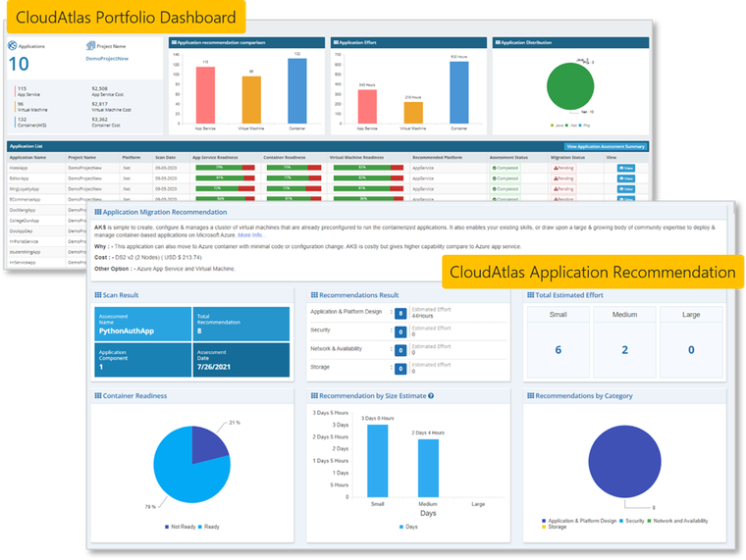This screenshot has height=560, width=746.
Task: Click Pending warning badge for MngLoyaltyApp
Action: click(563, 188)
